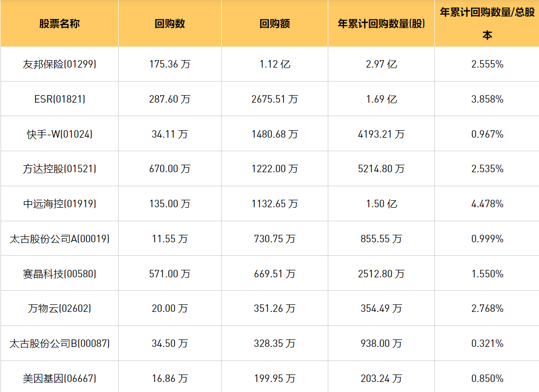Click the 回购数 column header
This screenshot has width=539, height=392.
tap(170, 24)
